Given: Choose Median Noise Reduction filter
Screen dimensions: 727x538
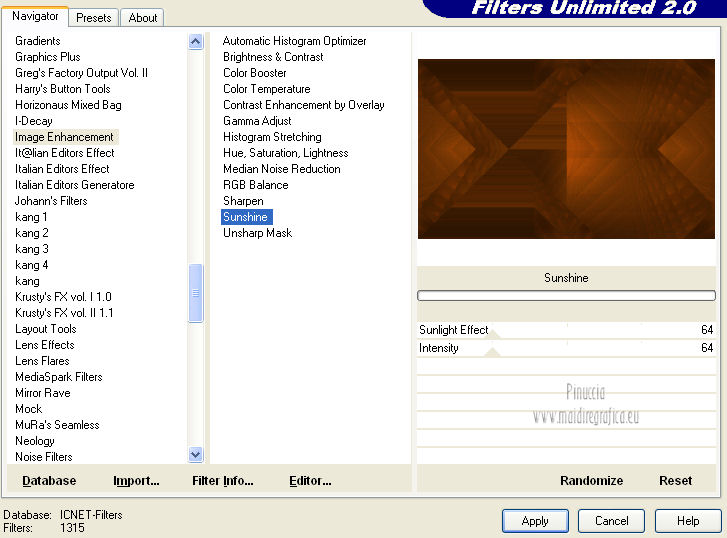Looking at the screenshot, I should tap(281, 169).
